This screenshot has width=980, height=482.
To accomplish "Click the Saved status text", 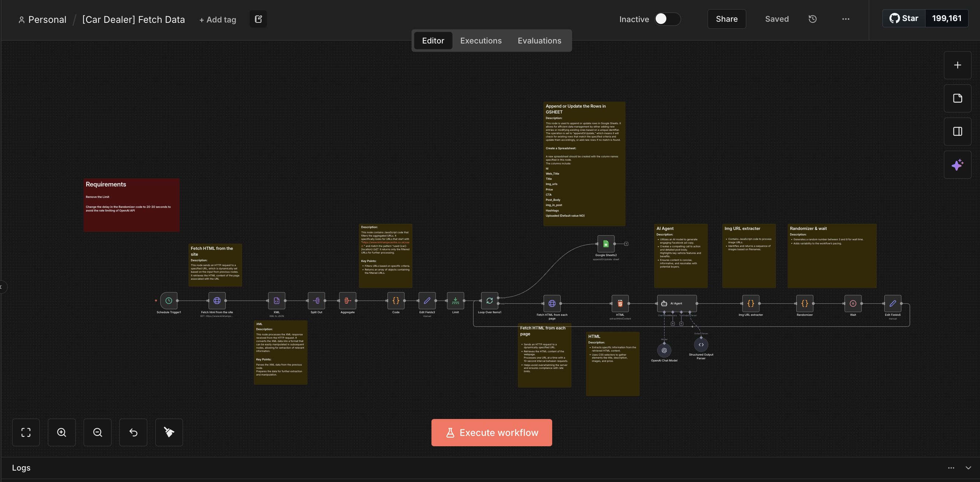I will click(x=777, y=19).
